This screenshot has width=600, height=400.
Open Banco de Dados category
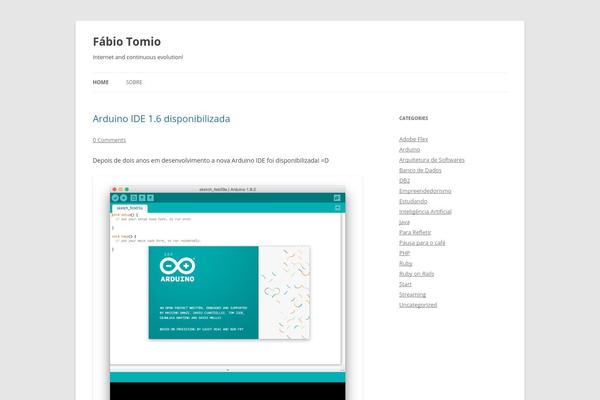420,170
